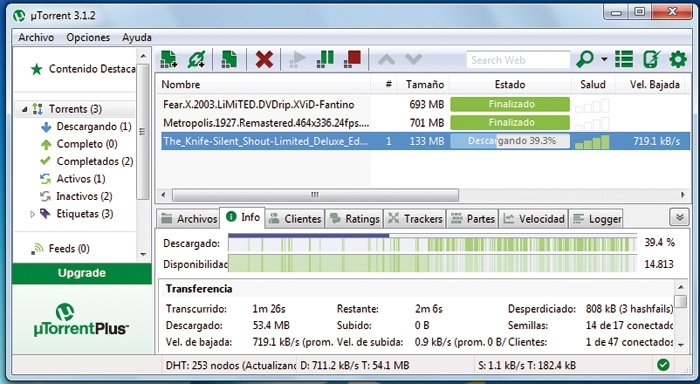The width and height of the screenshot is (700, 384).
Task: Open Feeds (0) in sidebar
Action: tap(60, 248)
